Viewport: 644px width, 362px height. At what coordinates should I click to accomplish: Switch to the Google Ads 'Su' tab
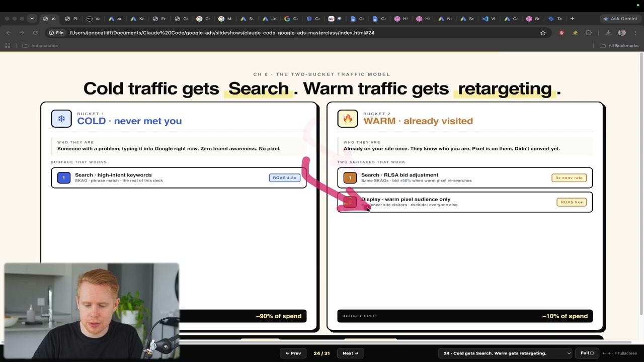point(247,19)
